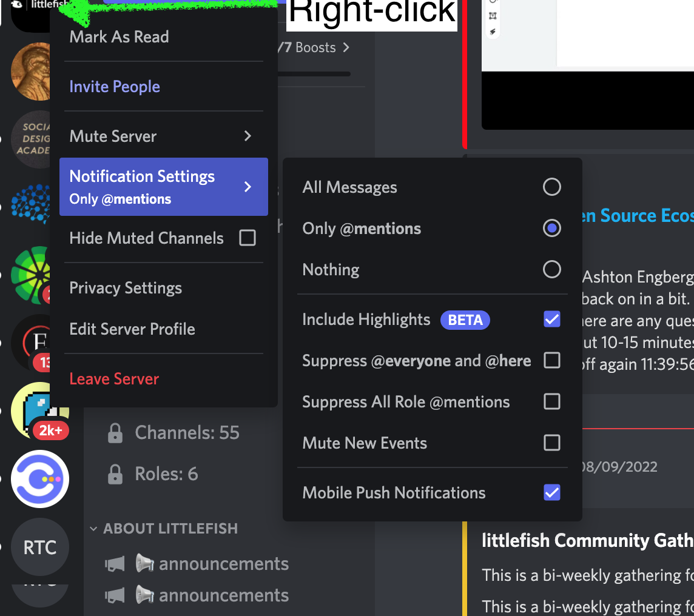Check Suppress @everyone and @here
Screen dimensions: 694x616
pos(551,361)
